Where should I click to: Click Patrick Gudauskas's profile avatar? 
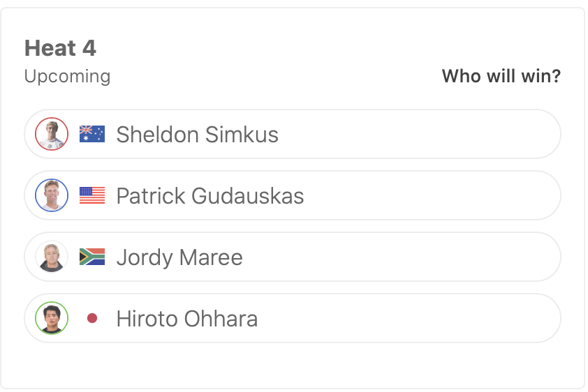coord(52,195)
